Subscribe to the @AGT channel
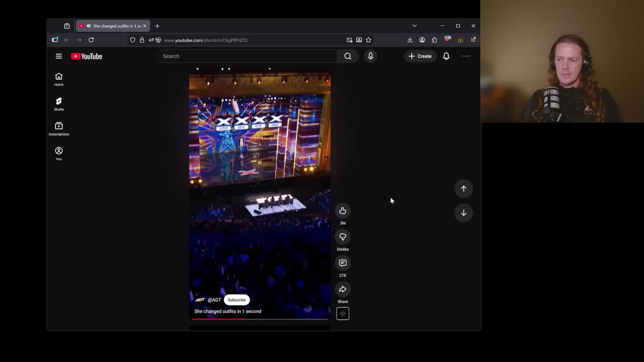 click(236, 300)
